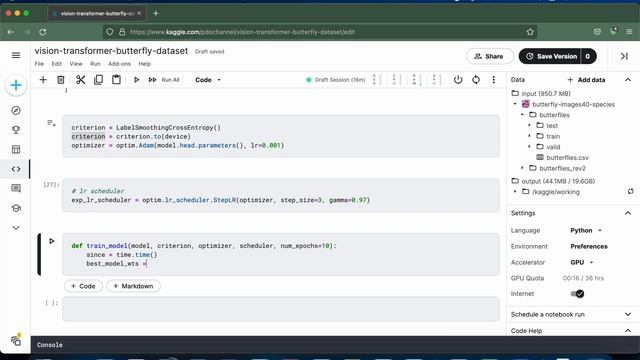This screenshot has height=360, width=640.
Task: Expand /kaggle/working output folder
Action: (x=515, y=191)
